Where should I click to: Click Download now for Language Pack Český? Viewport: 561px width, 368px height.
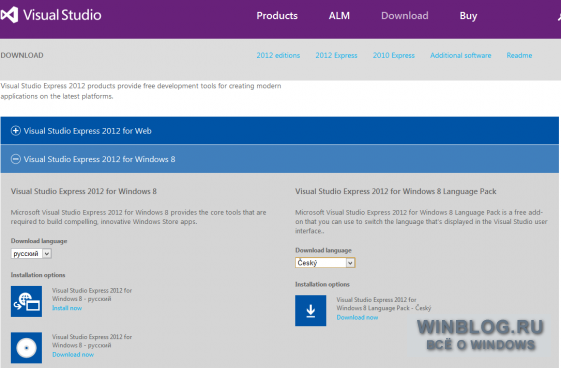tap(357, 317)
